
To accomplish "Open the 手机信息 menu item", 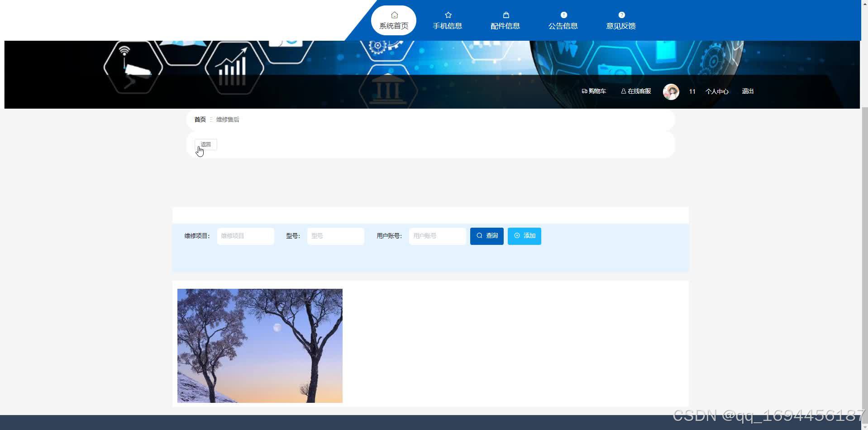I will pyautogui.click(x=448, y=20).
